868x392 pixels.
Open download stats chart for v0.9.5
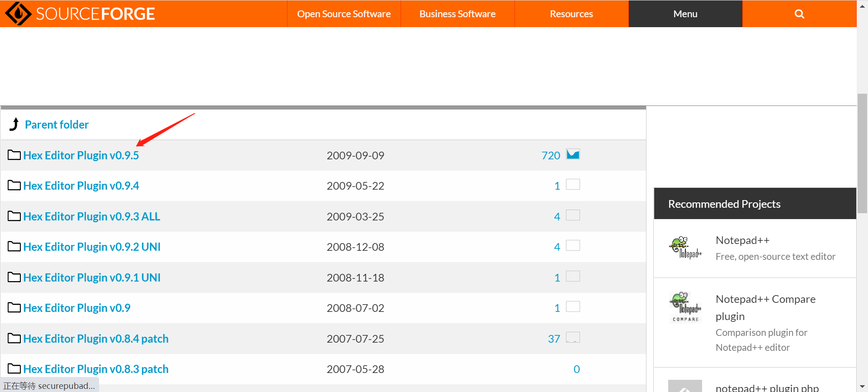[573, 154]
